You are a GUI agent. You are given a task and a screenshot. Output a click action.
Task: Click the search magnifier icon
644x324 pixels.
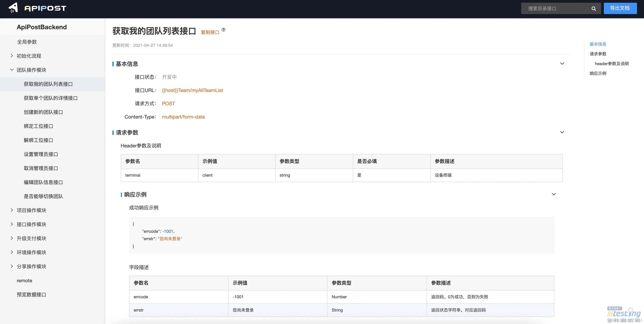(594, 9)
